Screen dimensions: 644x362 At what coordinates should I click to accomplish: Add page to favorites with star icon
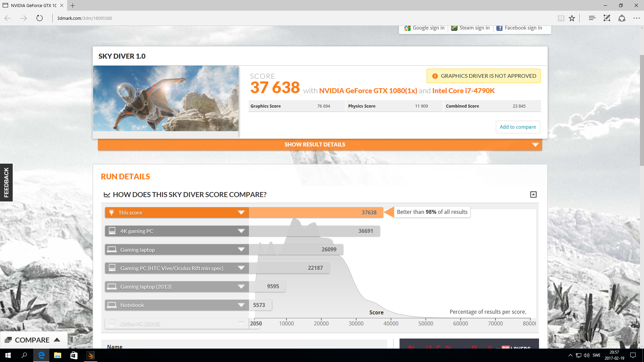pyautogui.click(x=572, y=18)
